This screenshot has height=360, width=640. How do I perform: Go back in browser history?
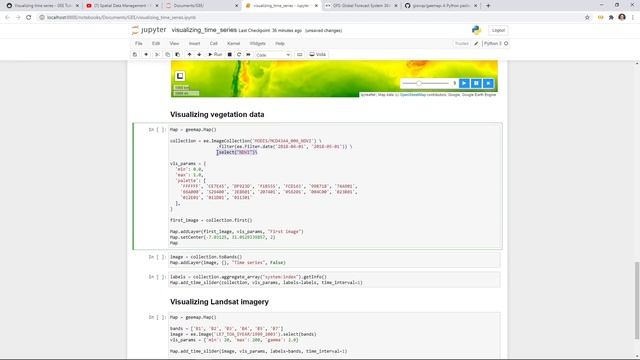pos(7,18)
